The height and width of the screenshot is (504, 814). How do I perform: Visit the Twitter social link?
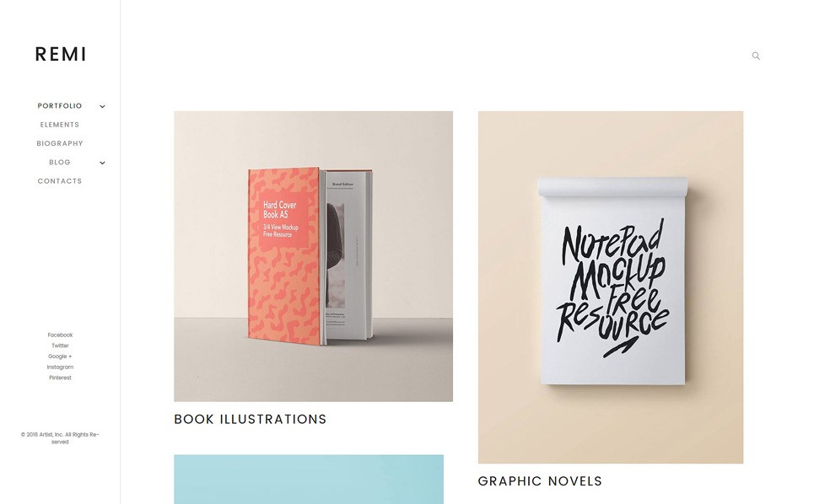60,346
